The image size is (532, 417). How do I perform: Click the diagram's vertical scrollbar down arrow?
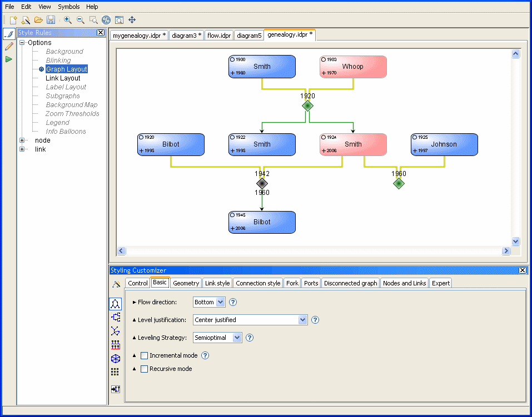[x=515, y=242]
